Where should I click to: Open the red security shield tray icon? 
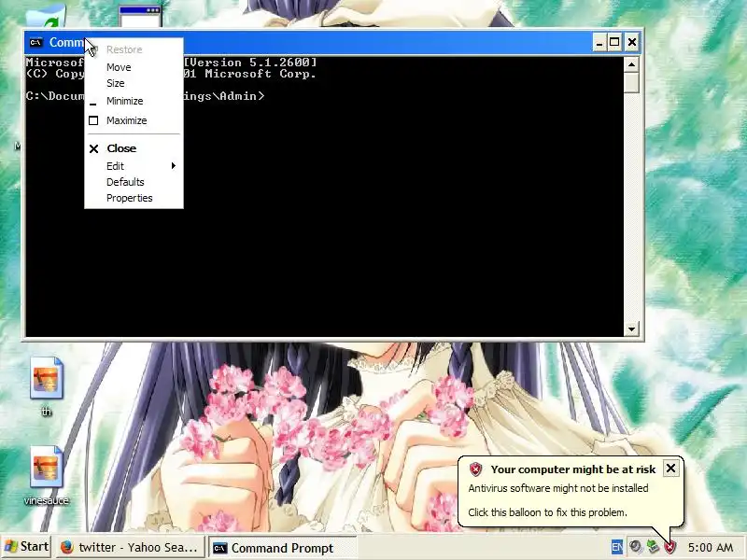pyautogui.click(x=669, y=547)
